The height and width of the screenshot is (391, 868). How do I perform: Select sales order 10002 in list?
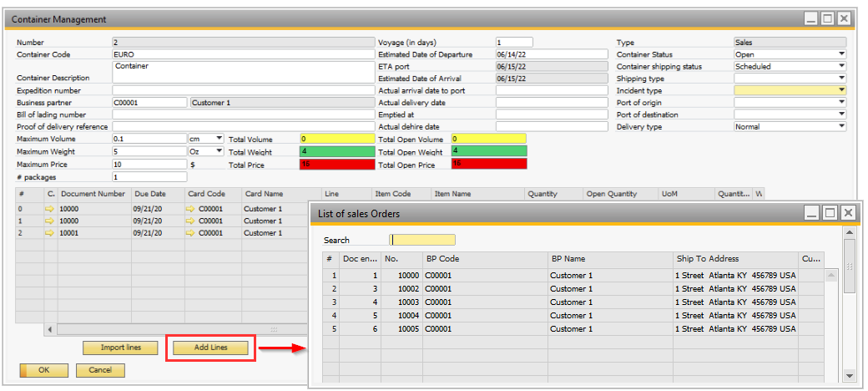(x=573, y=288)
